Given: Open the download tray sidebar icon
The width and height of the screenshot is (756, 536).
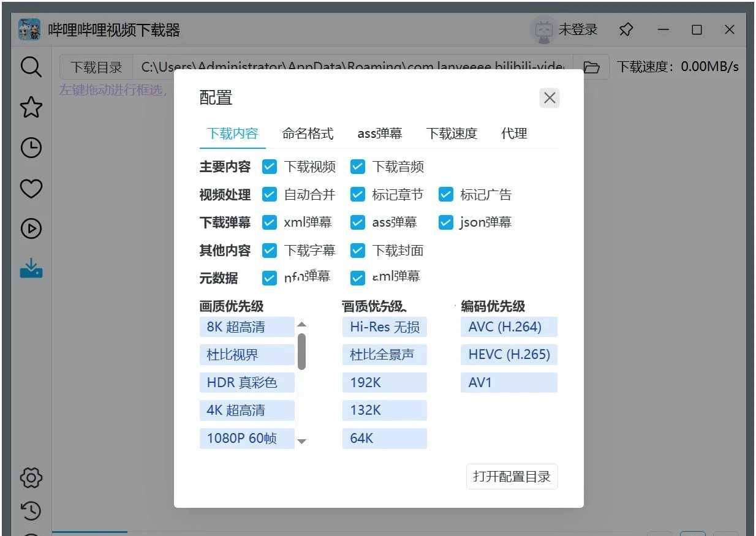Looking at the screenshot, I should [x=31, y=268].
